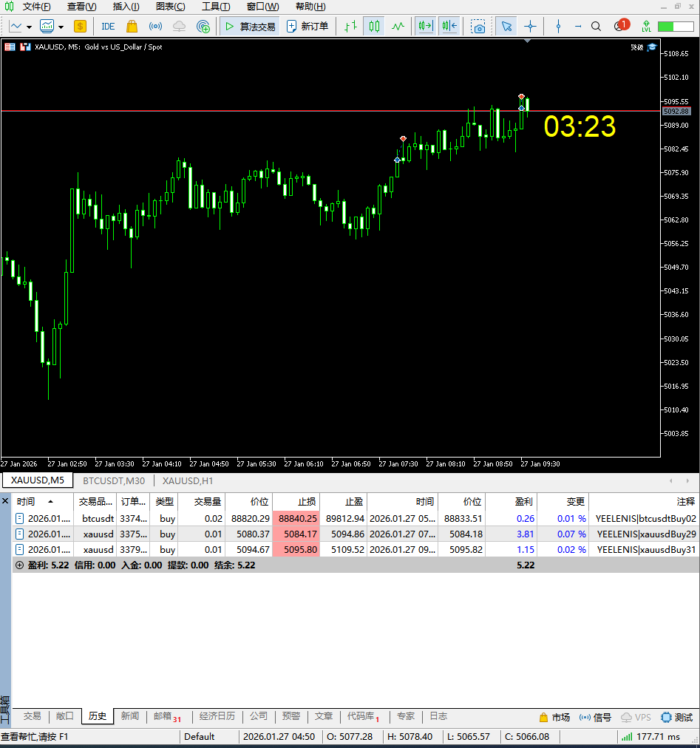Screen dimensions: 700x748
Task: Open the 插入(I) menu
Action: tap(126, 7)
